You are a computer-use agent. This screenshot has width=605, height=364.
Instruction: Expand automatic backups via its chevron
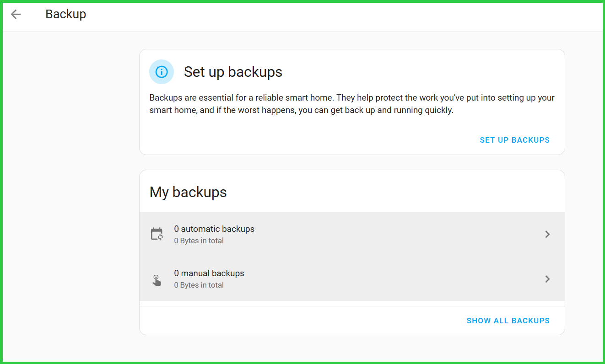[x=547, y=234]
